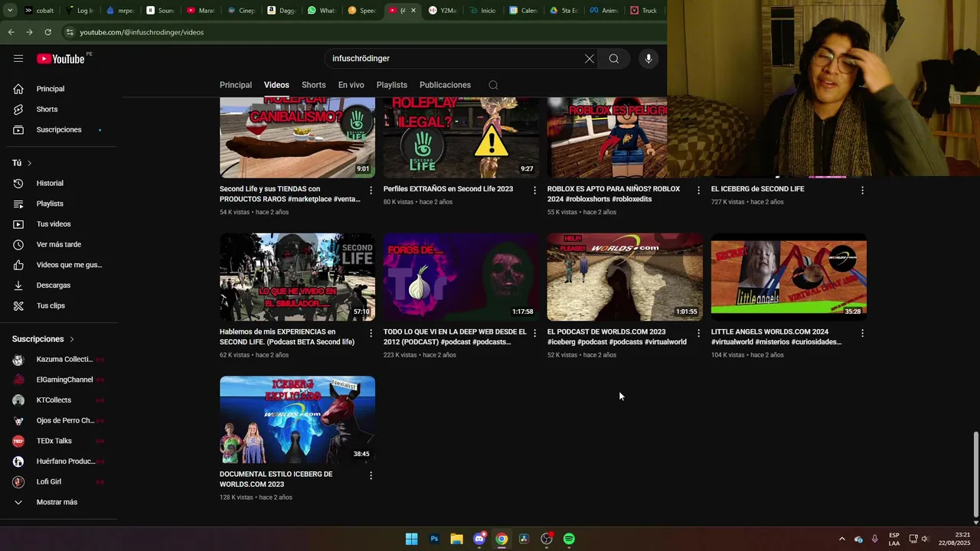The height and width of the screenshot is (551, 980).
Task: Switch to the Principal channel tab
Action: pos(236,85)
